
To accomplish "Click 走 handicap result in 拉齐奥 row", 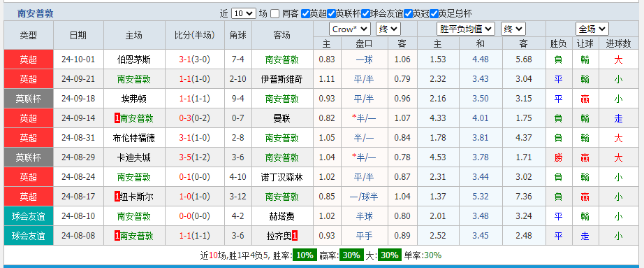I will click(585, 236).
